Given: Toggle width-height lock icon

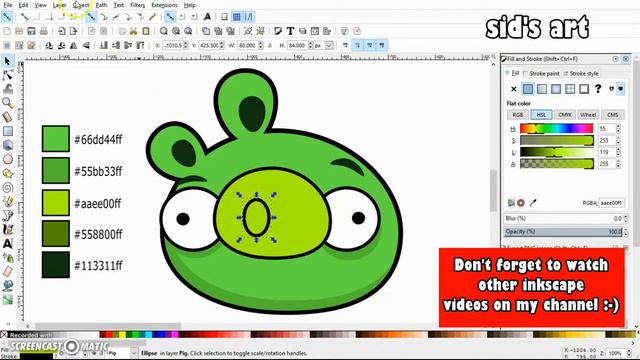Looking at the screenshot, I should [270, 45].
